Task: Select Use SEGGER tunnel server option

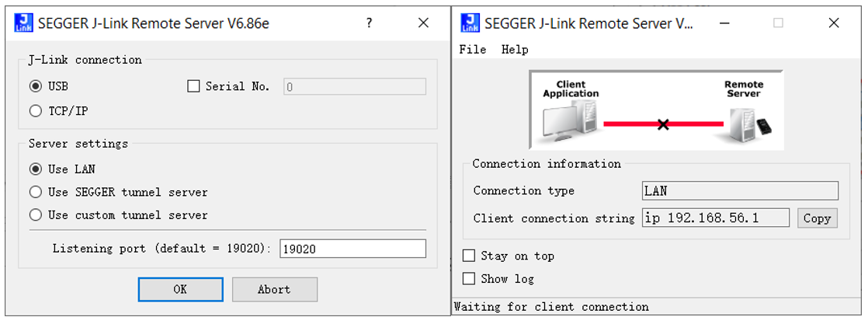Action: tap(36, 192)
